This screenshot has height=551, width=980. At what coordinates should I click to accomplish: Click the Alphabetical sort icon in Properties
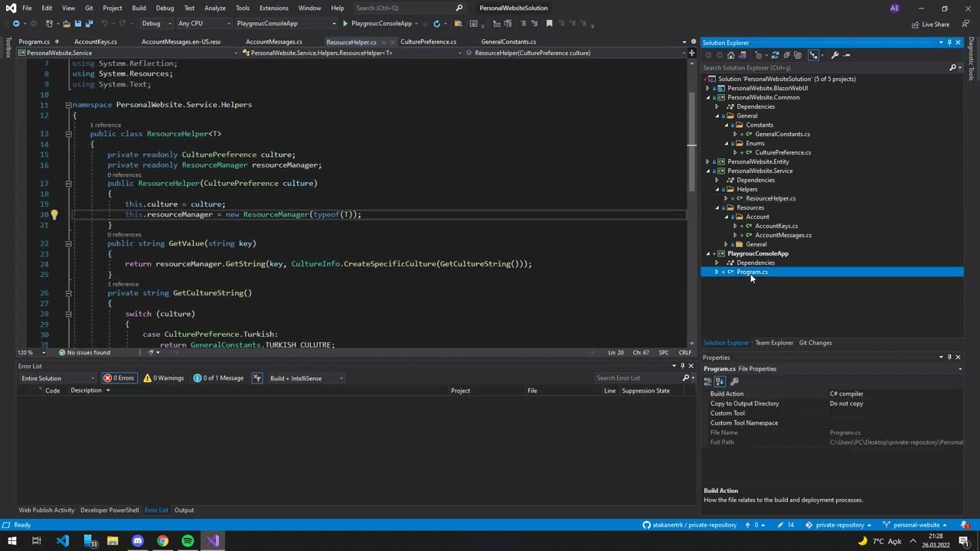pos(720,381)
